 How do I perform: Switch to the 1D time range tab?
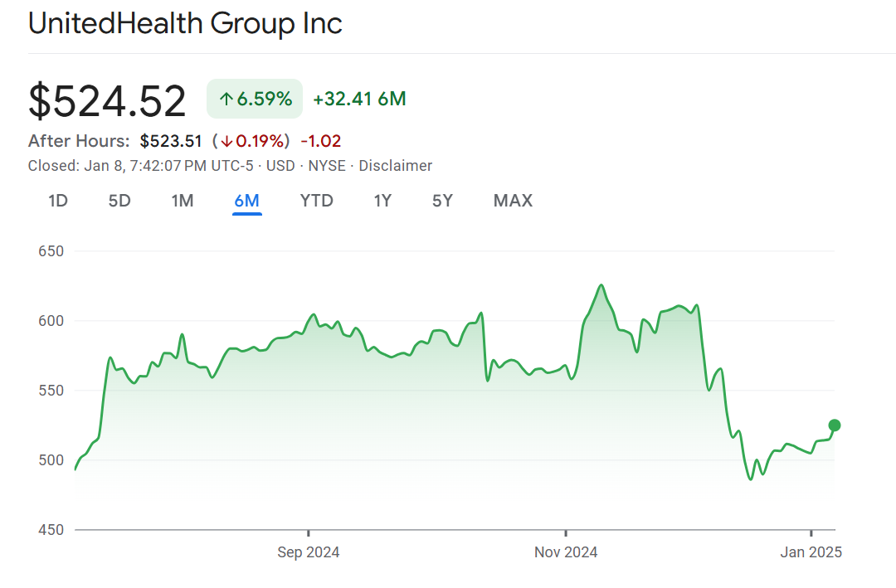57,201
